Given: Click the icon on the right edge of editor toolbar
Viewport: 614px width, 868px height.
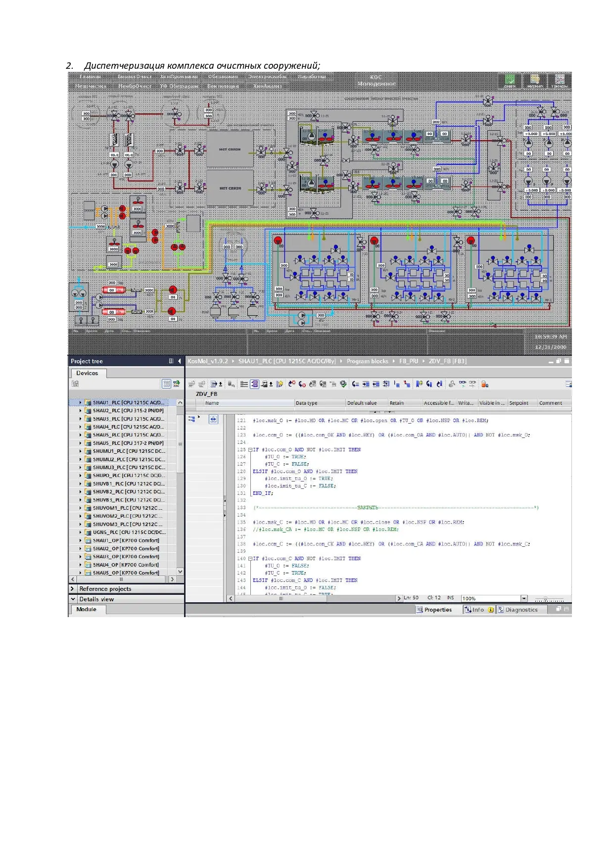Looking at the screenshot, I should click(x=568, y=384).
